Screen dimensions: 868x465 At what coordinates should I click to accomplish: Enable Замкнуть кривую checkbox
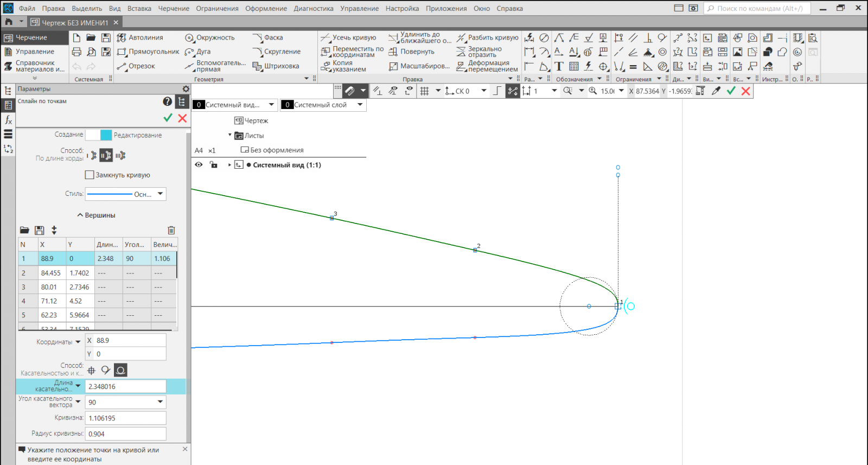90,175
